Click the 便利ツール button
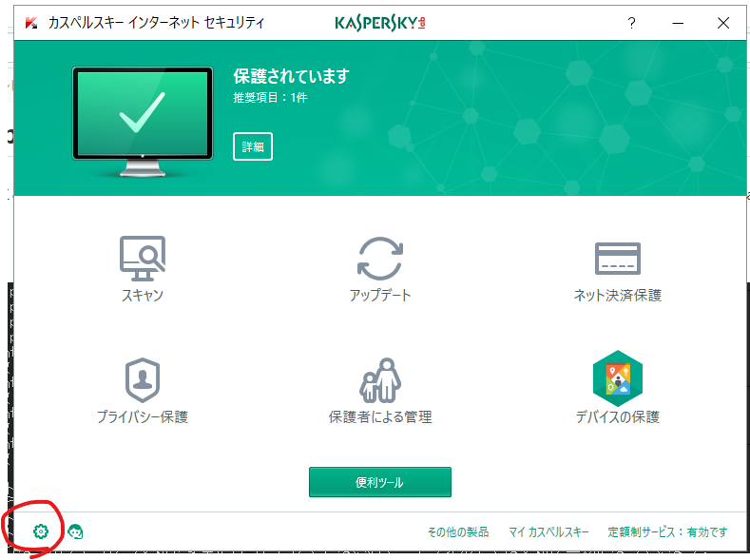Image resolution: width=750 pixels, height=560 pixels. (380, 482)
